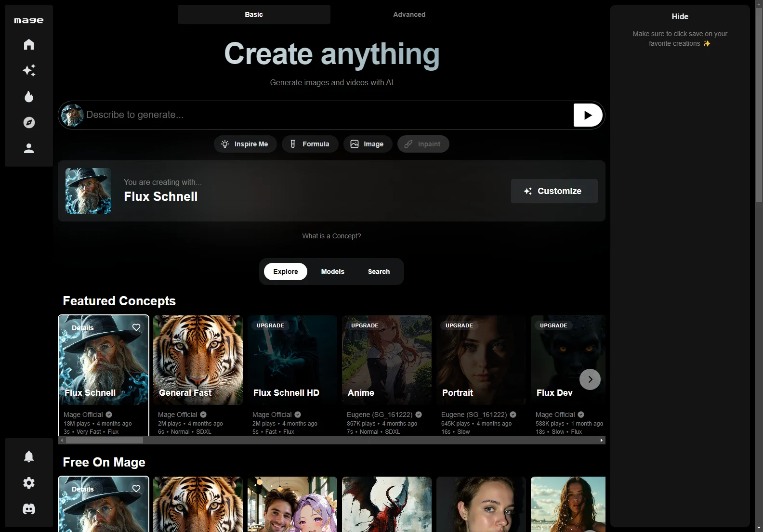
Task: Open the Discord icon in sidebar
Action: pyautogui.click(x=29, y=509)
